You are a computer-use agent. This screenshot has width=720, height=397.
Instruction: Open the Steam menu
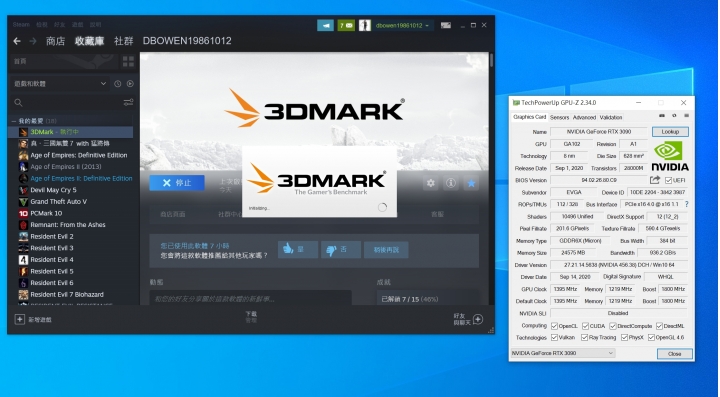click(21, 25)
